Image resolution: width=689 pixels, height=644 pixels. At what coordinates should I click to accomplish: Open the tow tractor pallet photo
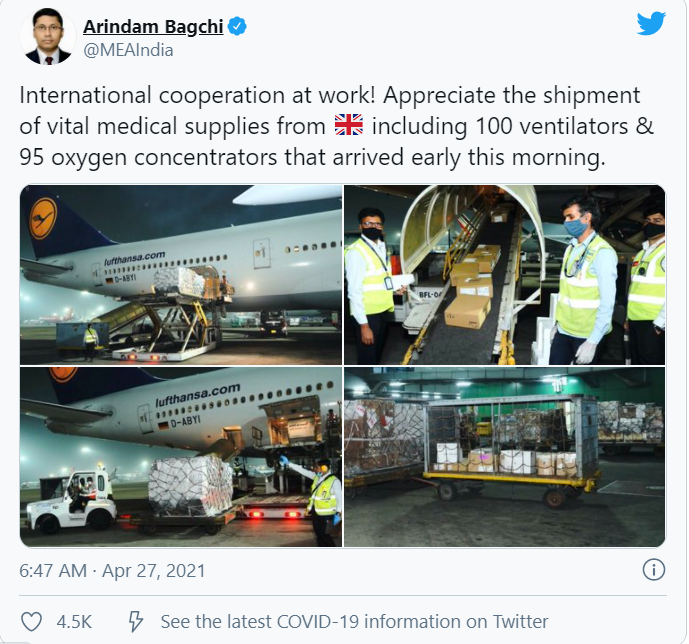pos(181,457)
